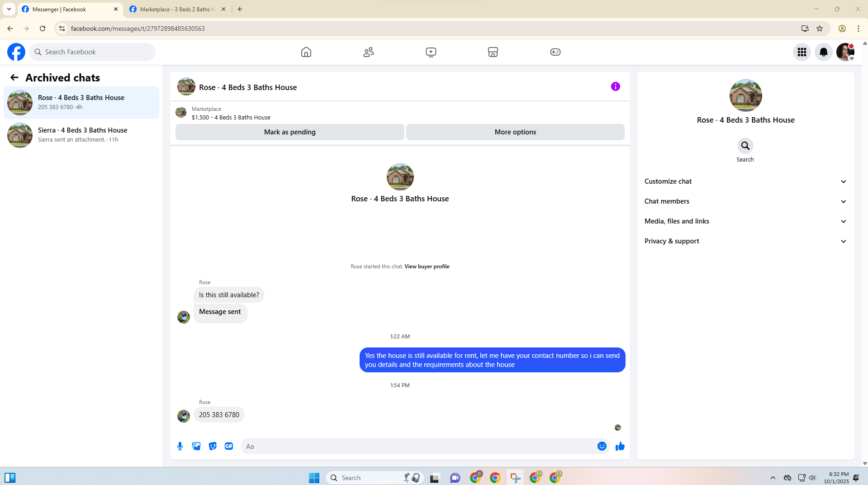Open a new browser tab
The height and width of the screenshot is (485, 868).
point(240,9)
